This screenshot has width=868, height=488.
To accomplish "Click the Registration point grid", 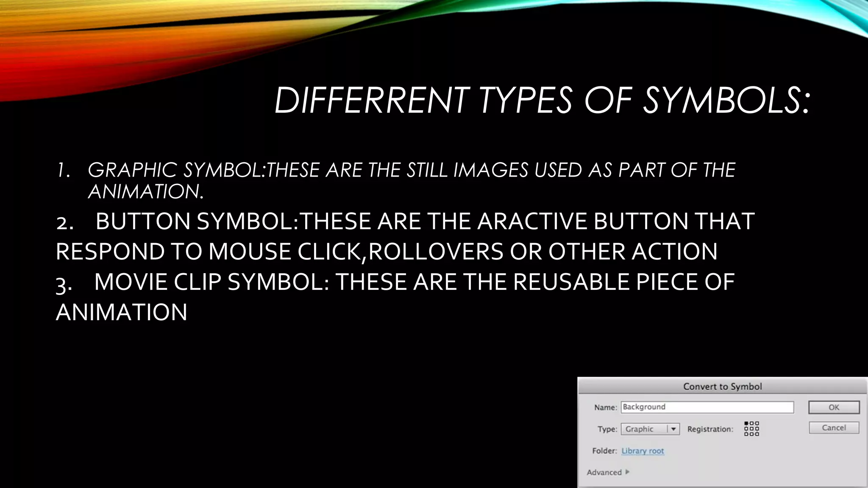I will pyautogui.click(x=751, y=428).
